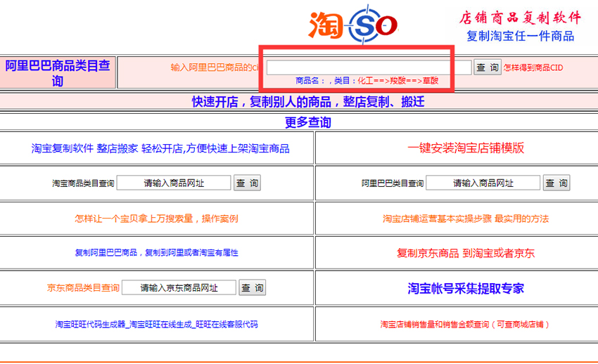Image resolution: width=598 pixels, height=364 pixels.
Task: Focus the 阿里巴巴类目查询 URL input
Action: point(483,183)
